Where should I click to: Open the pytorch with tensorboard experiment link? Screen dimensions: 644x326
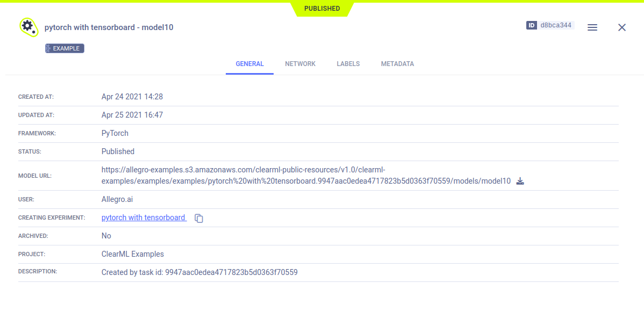pyautogui.click(x=144, y=218)
